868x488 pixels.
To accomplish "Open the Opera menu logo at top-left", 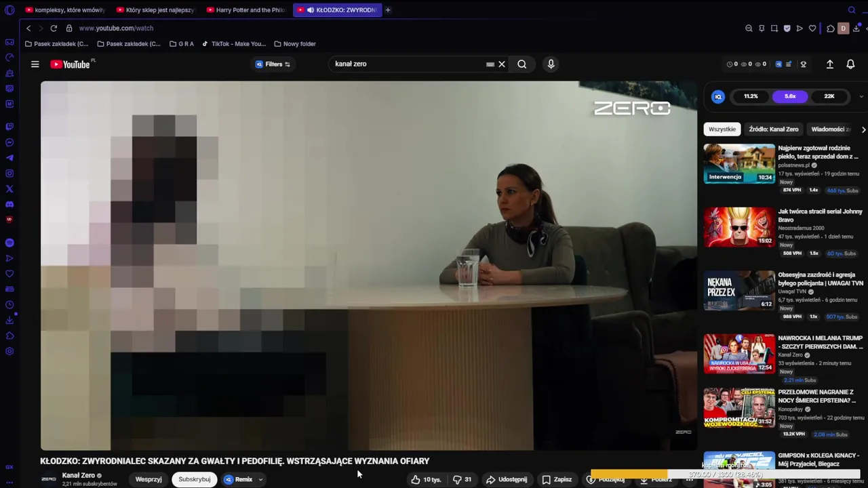I will [x=9, y=9].
